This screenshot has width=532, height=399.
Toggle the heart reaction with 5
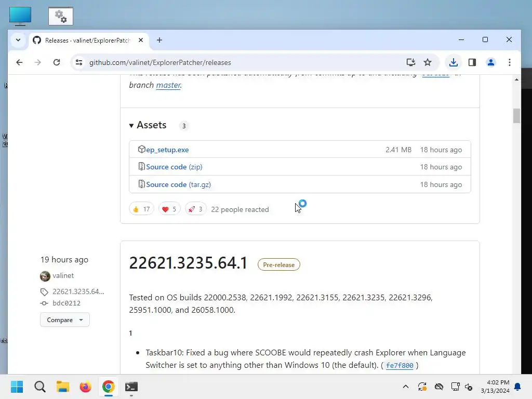click(169, 209)
